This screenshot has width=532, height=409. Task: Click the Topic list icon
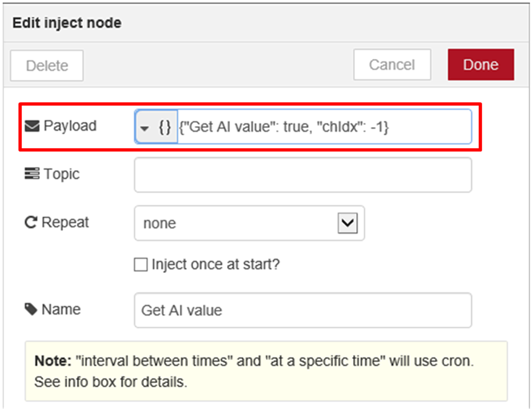point(32,173)
